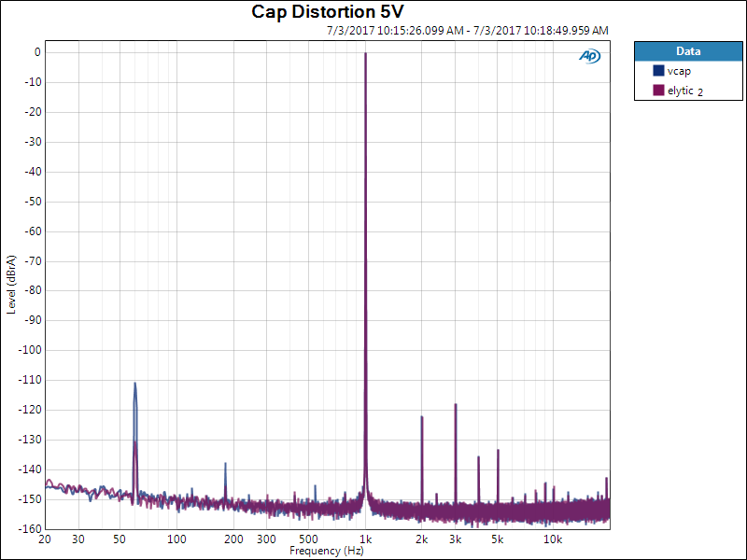Image resolution: width=747 pixels, height=560 pixels.
Task: Click the measurement timestamp line
Action: click(x=468, y=31)
